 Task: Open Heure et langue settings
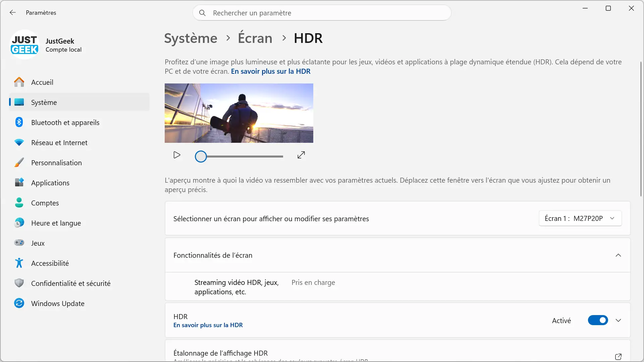pos(79,223)
